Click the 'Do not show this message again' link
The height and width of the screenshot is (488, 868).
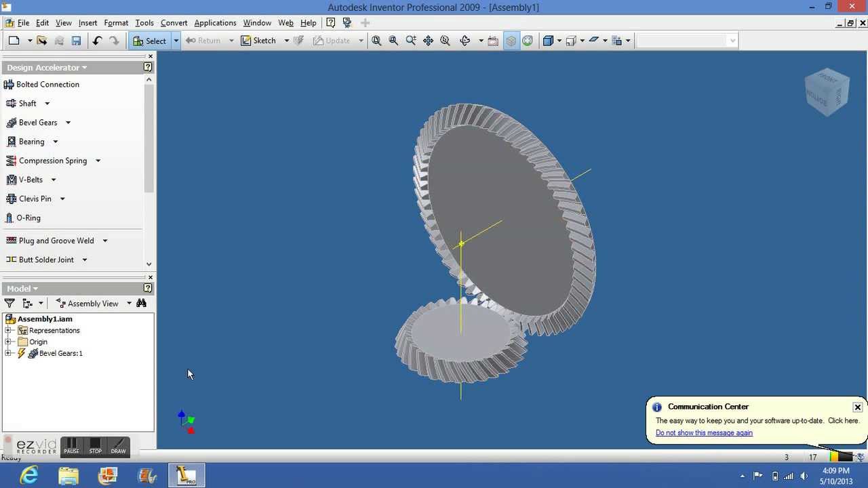[x=704, y=433]
